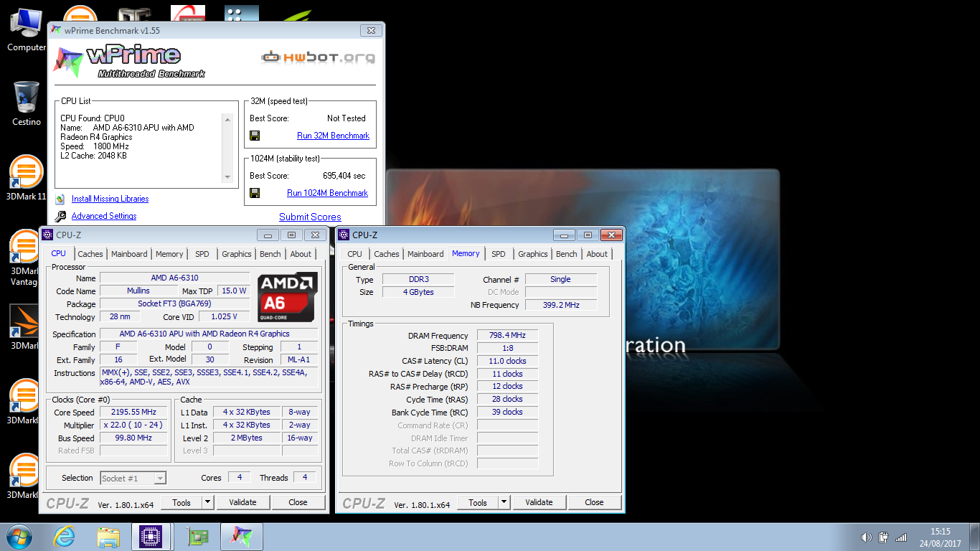Click the Run 32M Benchmark link

(334, 136)
